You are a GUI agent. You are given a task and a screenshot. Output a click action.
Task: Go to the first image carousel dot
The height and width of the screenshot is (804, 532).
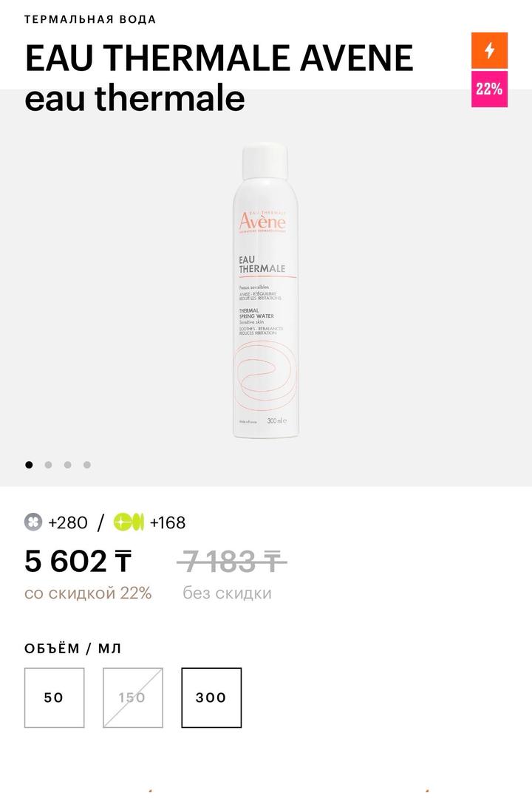pyautogui.click(x=30, y=465)
